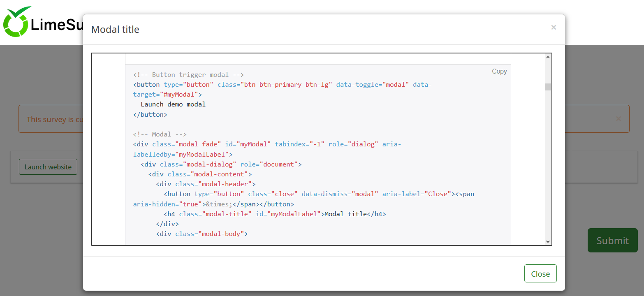Click the LimeSurvey logo icon
This screenshot has height=296, width=644.
coord(16,23)
